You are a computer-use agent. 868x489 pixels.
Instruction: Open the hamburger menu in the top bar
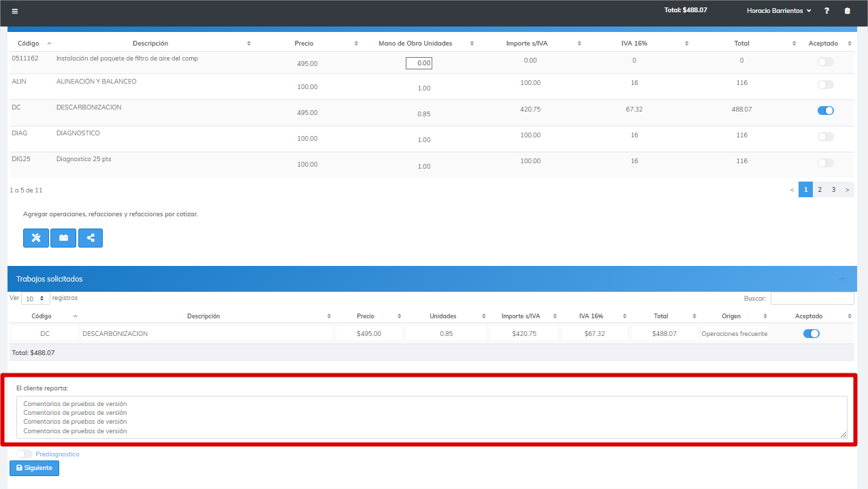point(15,11)
